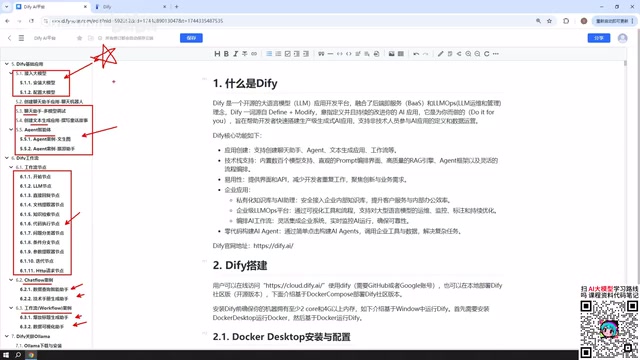Open the heading (H) format tool
The image size is (640, 360).
(217, 54)
